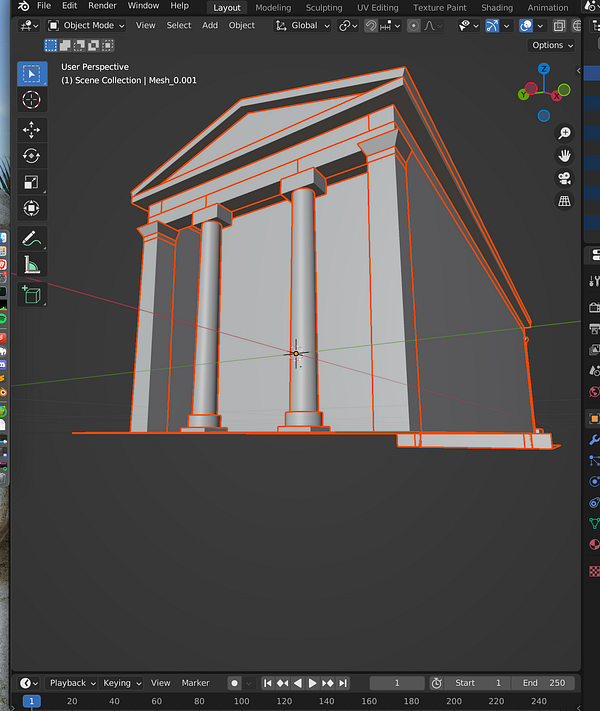Activate the Rotate tool
Image resolution: width=600 pixels, height=711 pixels.
coord(31,156)
